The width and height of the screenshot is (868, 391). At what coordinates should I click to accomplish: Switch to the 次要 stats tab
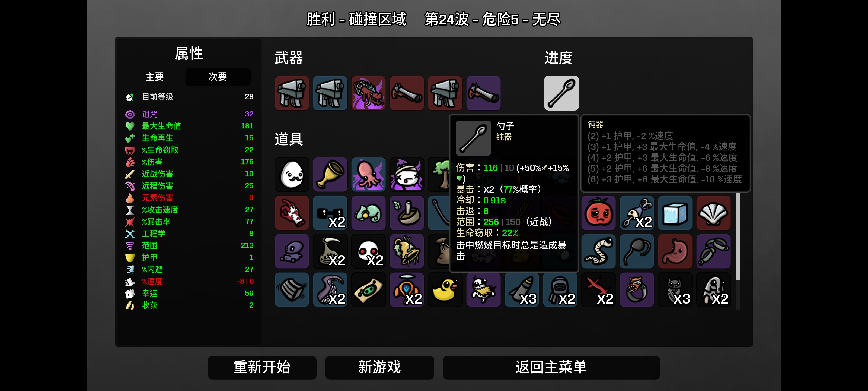pyautogui.click(x=218, y=77)
